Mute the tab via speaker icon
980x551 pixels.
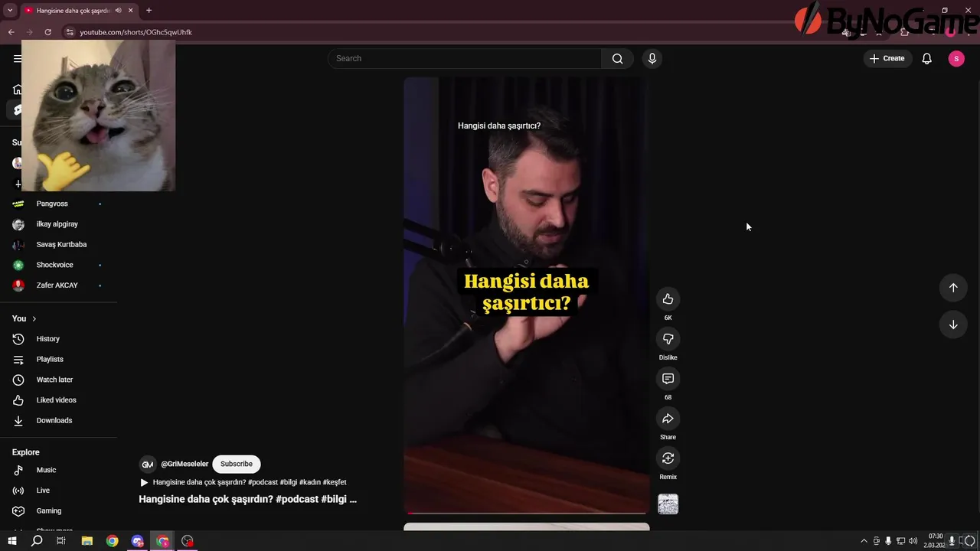click(x=118, y=11)
